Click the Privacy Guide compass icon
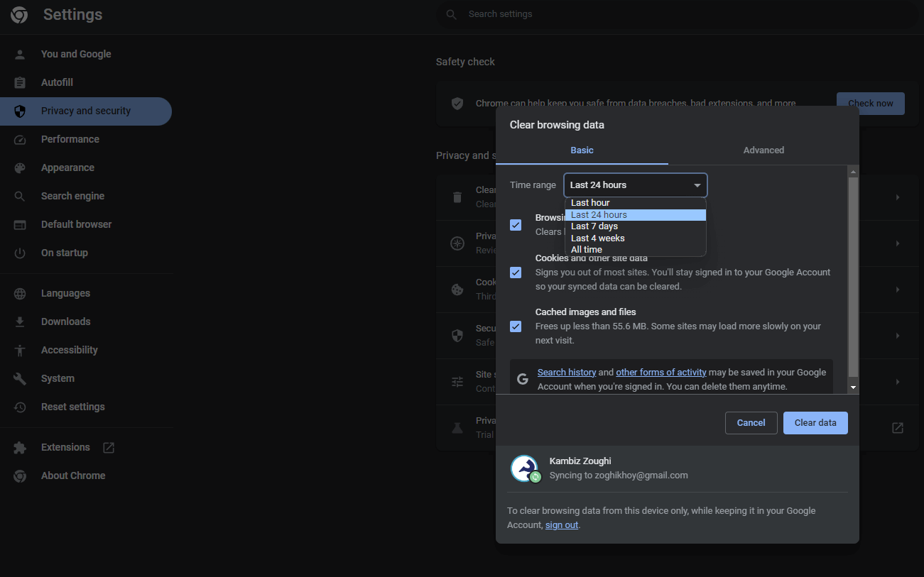This screenshot has height=577, width=924. point(458,243)
